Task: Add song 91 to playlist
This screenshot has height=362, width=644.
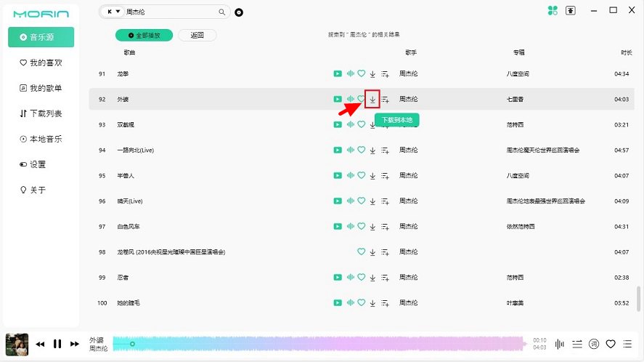Action: (385, 74)
